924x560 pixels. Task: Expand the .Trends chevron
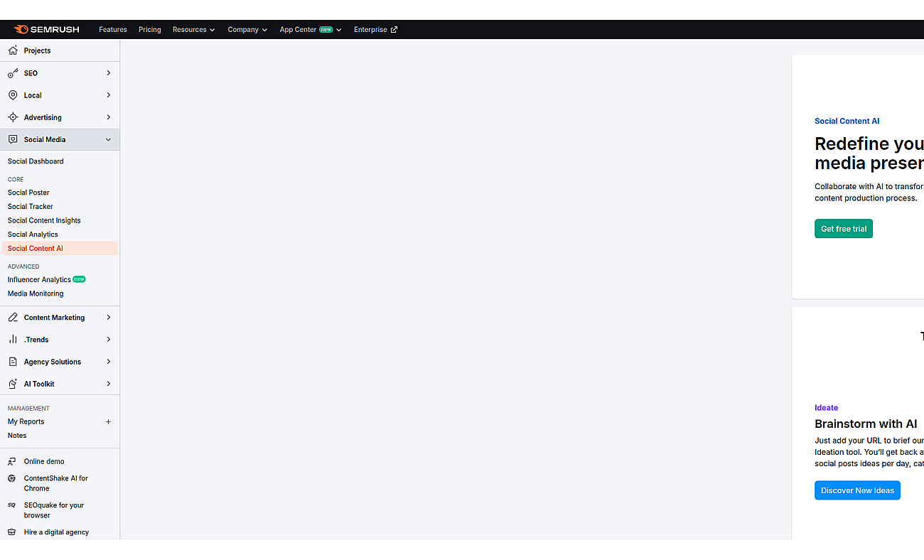(108, 340)
